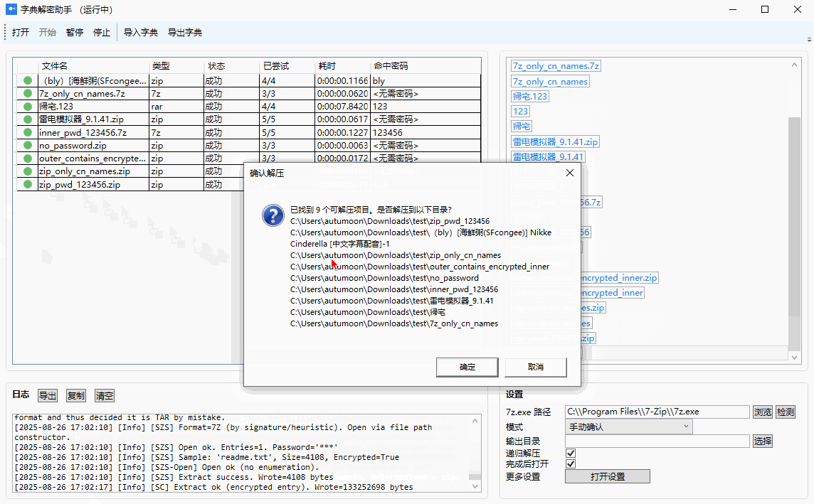The image size is (814, 504).
Task: Sort by 类型 column header
Action: pyautogui.click(x=177, y=66)
